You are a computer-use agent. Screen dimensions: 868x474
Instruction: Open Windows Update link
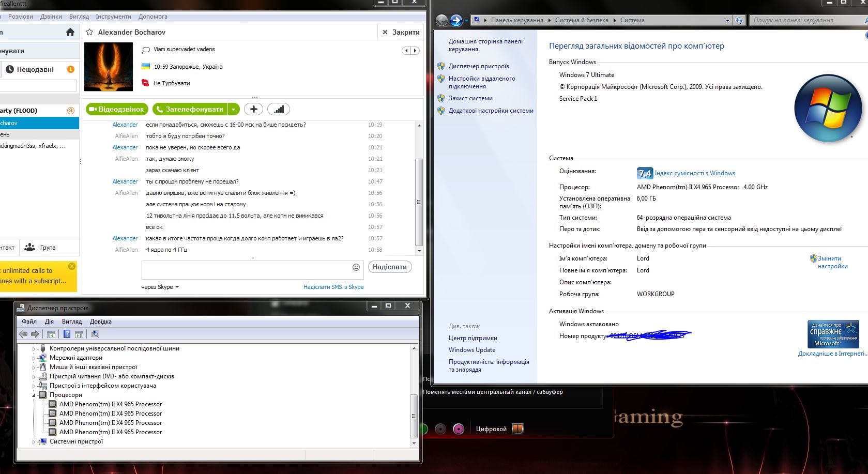(472, 350)
